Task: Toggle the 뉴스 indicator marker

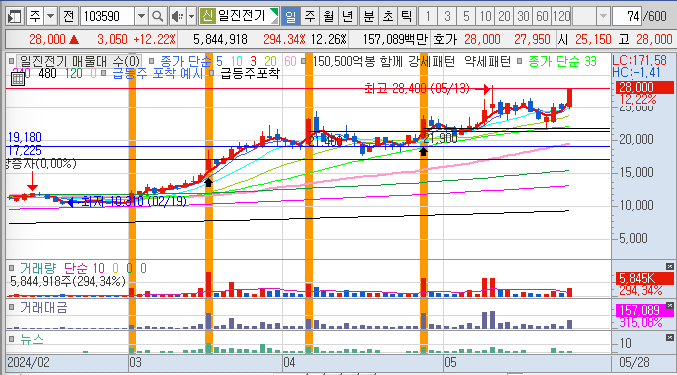Action: coord(12,339)
